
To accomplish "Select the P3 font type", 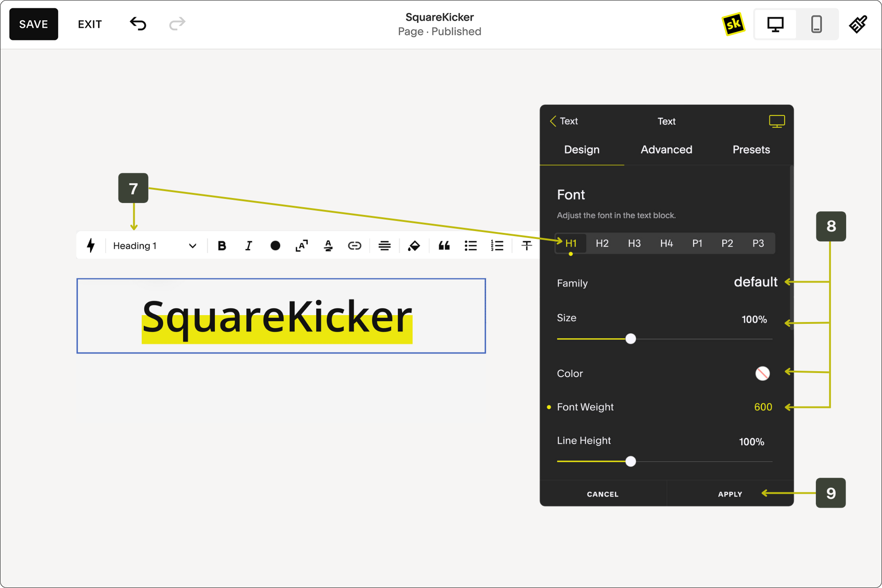I will click(758, 243).
